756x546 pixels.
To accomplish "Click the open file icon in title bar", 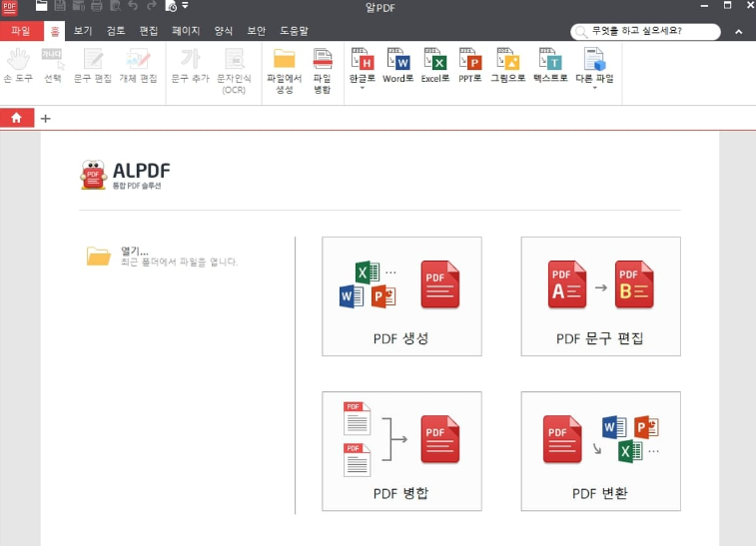I will point(42,6).
